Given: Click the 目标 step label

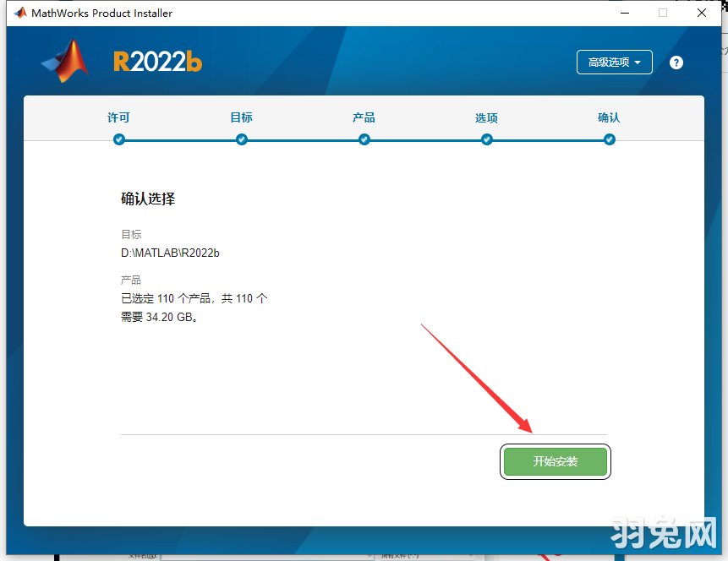Looking at the screenshot, I should [x=241, y=118].
